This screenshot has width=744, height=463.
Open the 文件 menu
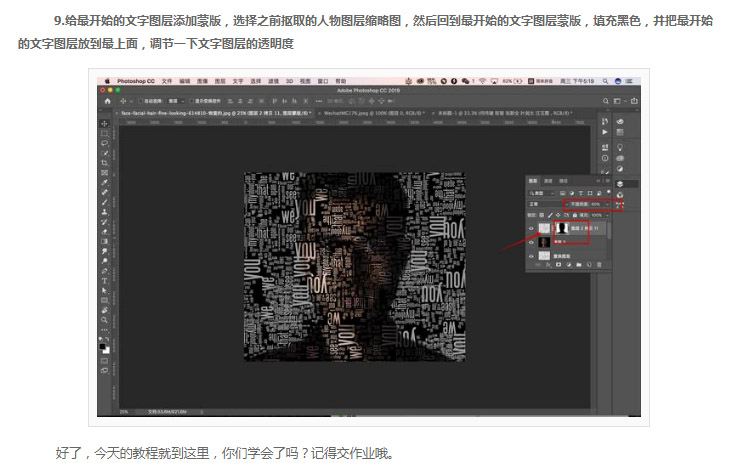tap(167, 82)
